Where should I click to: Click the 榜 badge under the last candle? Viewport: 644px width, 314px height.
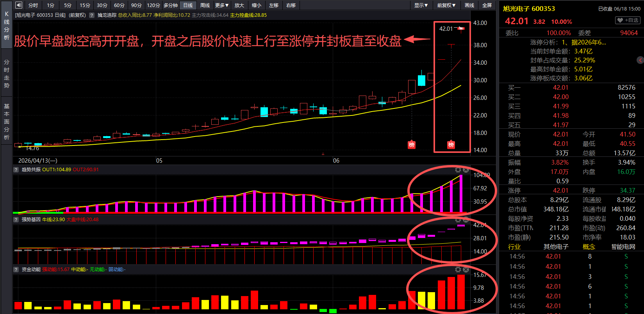(451, 145)
